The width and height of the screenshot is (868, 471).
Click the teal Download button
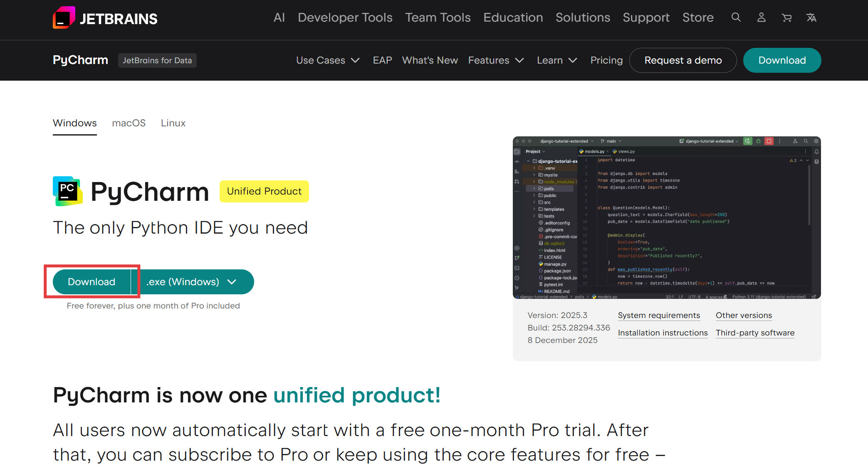pyautogui.click(x=91, y=281)
